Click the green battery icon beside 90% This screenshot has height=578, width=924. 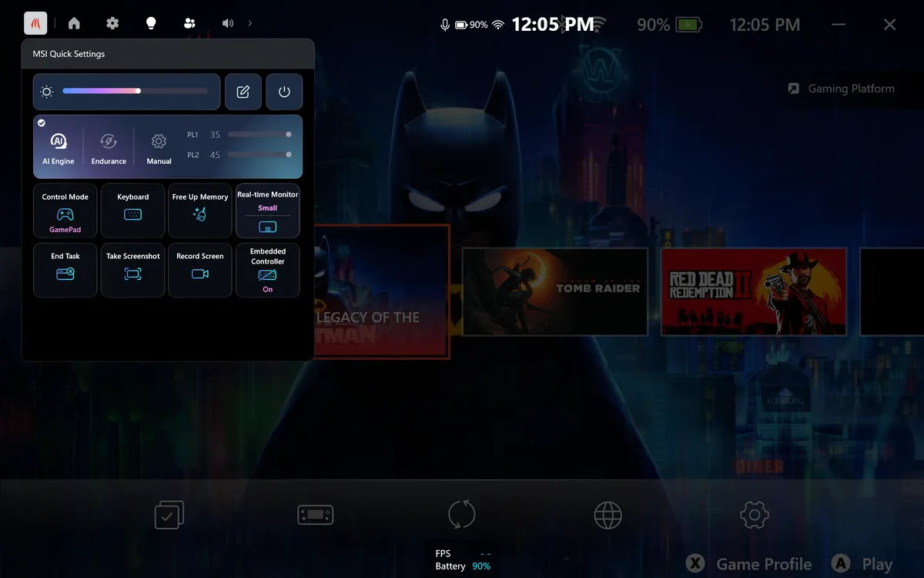688,25
